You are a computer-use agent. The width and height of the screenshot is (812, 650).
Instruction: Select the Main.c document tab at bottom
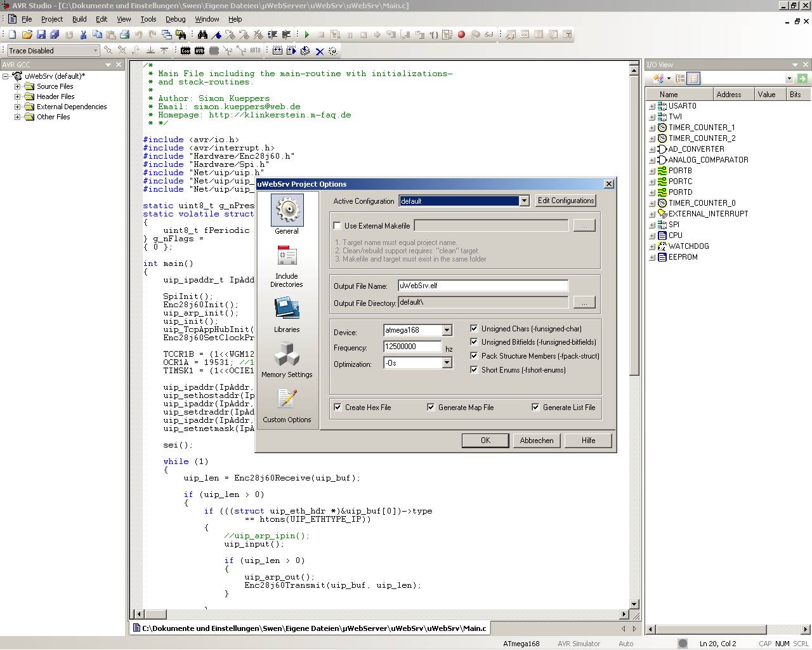tap(310, 628)
